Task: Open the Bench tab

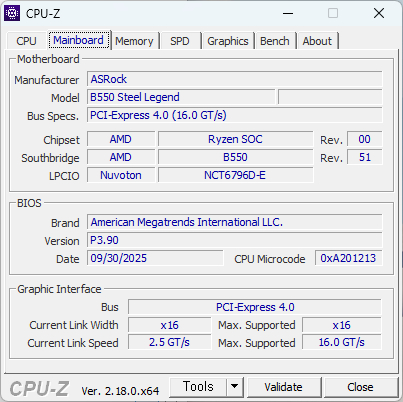Action: (x=275, y=41)
